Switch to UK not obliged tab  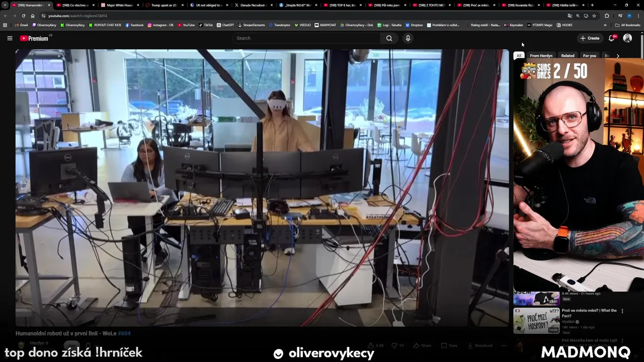(x=208, y=5)
